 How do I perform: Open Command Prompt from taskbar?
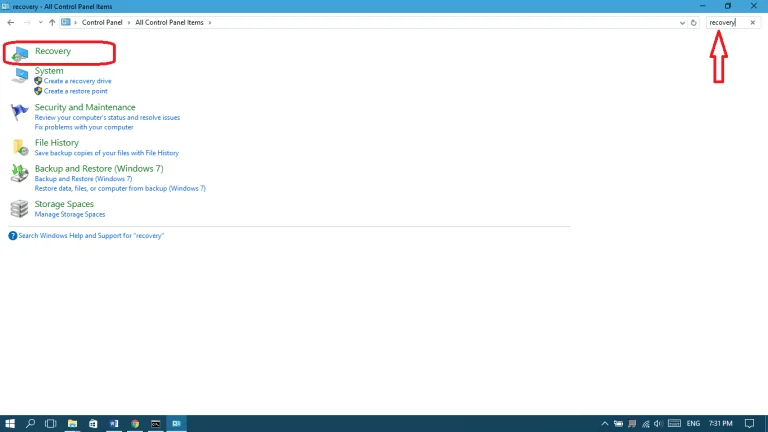(x=156, y=424)
